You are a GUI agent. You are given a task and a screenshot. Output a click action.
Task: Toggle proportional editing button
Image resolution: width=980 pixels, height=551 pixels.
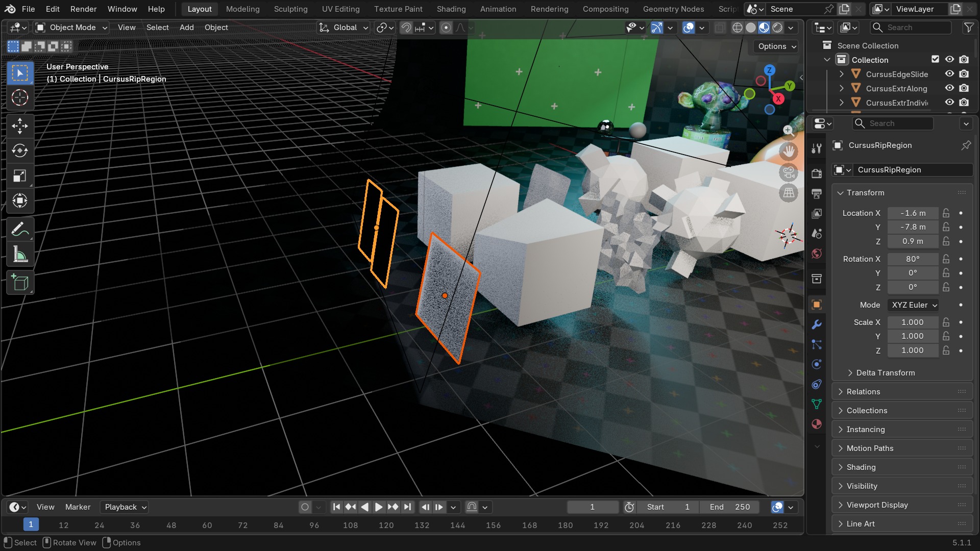[x=446, y=28]
